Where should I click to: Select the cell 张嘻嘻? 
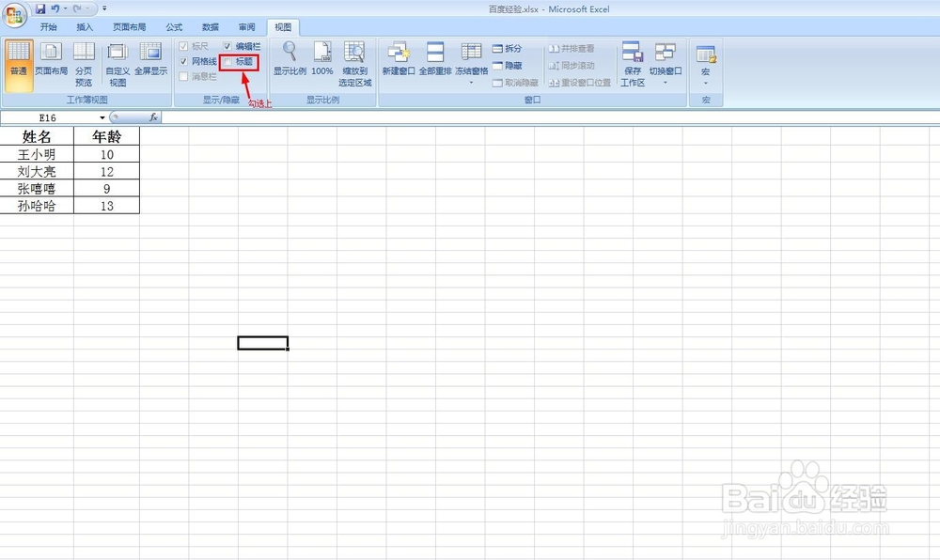[38, 189]
